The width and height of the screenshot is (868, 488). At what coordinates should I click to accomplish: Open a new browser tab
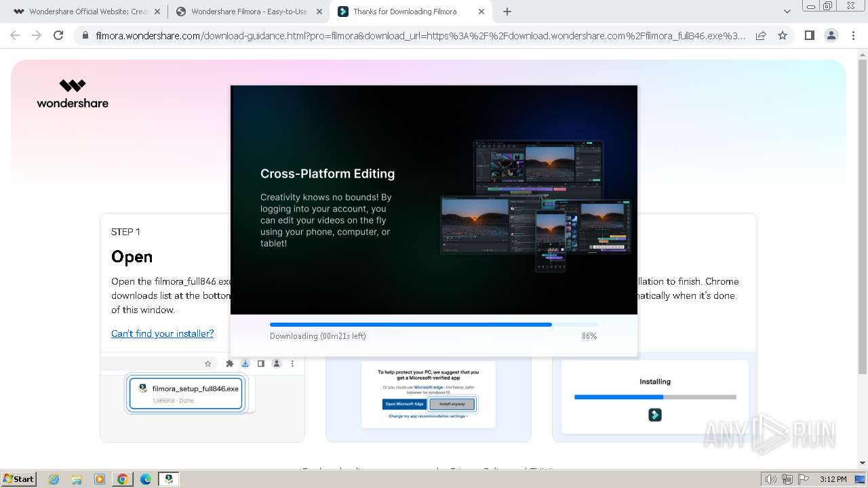tap(507, 12)
